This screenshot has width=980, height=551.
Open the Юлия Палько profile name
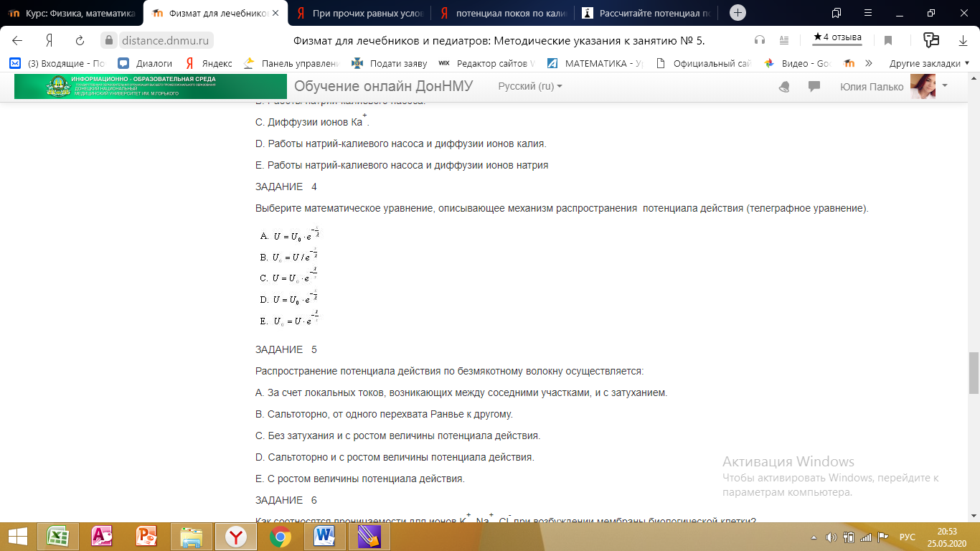point(872,87)
